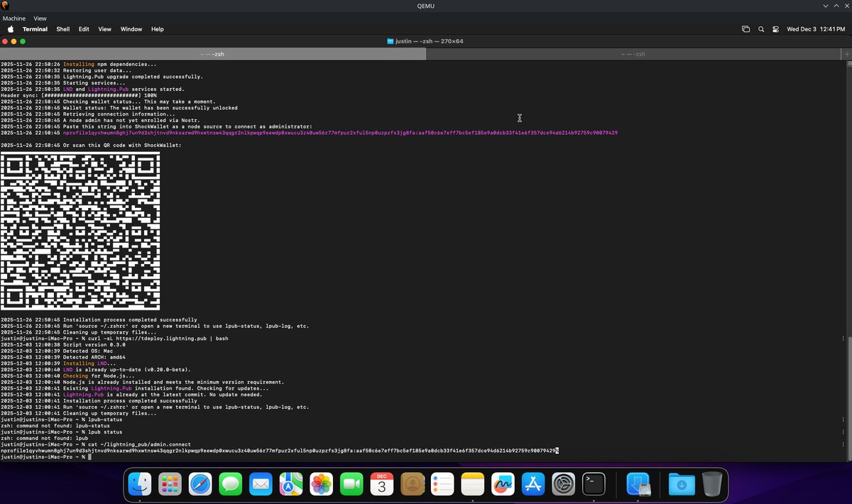Open the Help menu
Viewport: 852px width, 504px height.
coord(158,29)
